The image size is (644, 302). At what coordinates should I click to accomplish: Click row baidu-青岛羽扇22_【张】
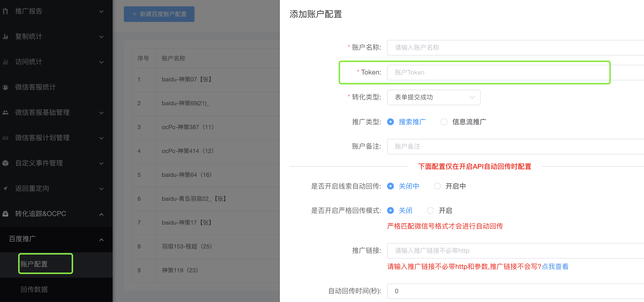(206, 198)
